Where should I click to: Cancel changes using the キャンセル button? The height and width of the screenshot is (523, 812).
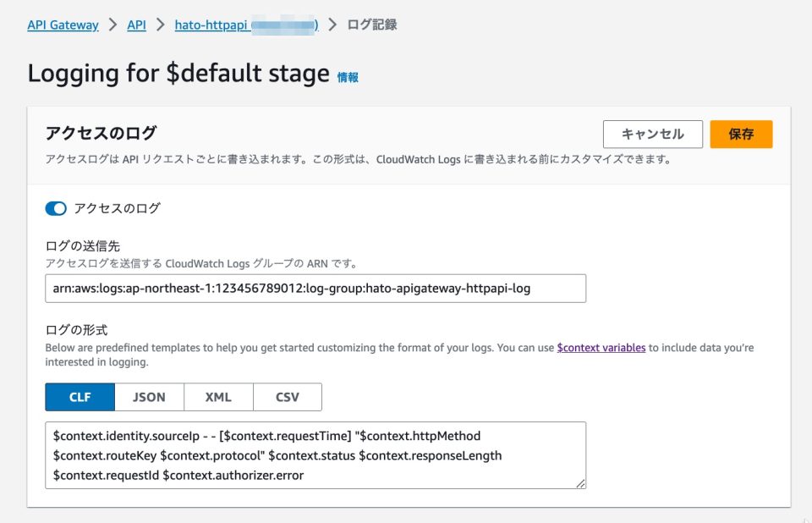652,134
